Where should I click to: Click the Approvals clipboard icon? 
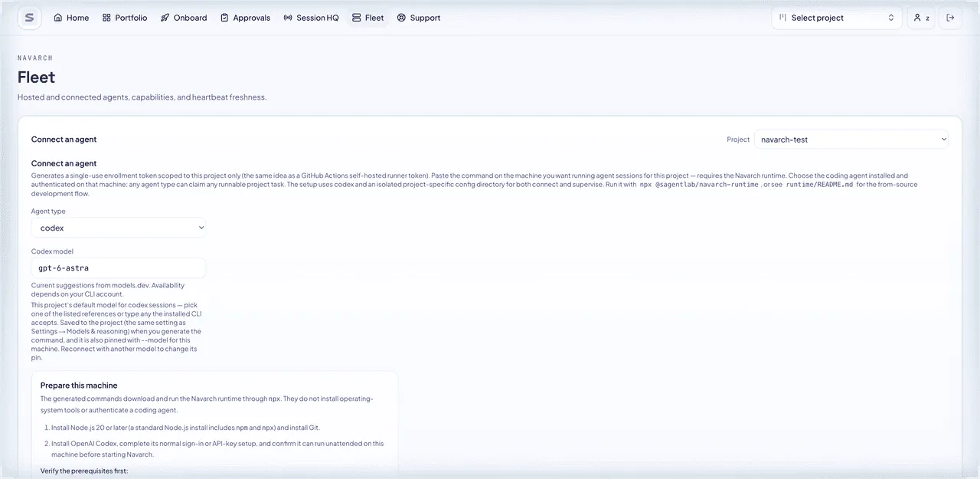[224, 18]
